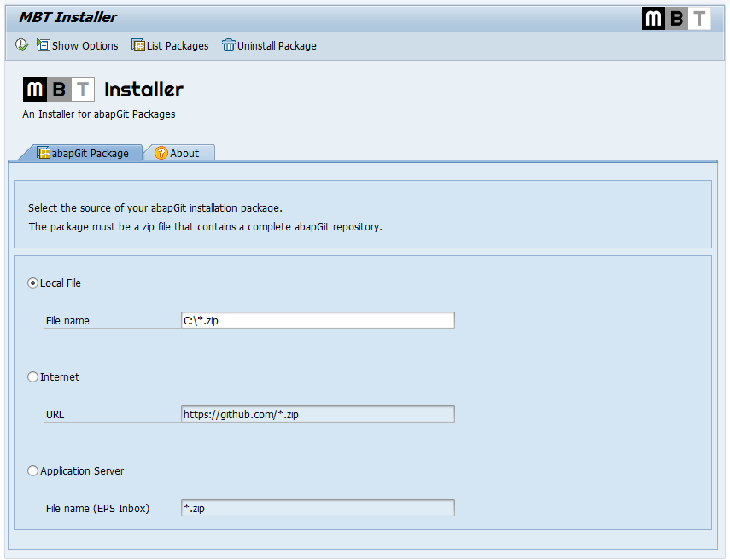Select the Internet radio button

32,377
